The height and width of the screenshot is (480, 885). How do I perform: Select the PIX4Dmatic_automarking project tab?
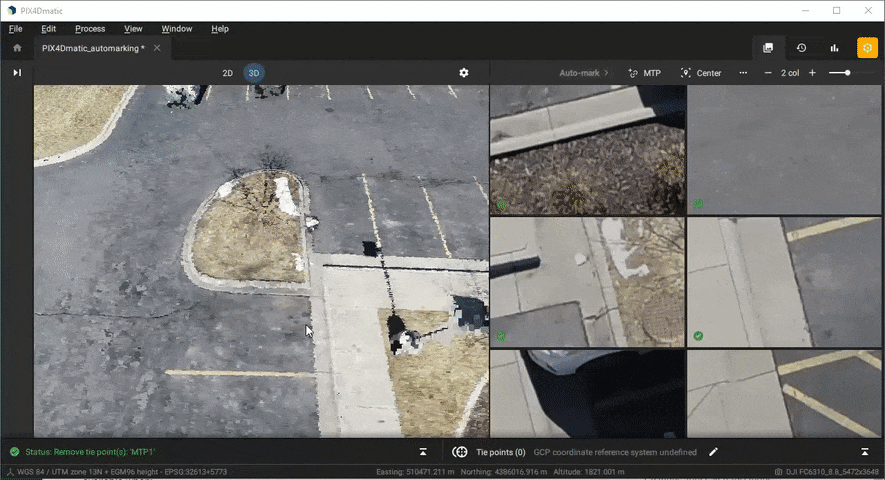[92, 48]
